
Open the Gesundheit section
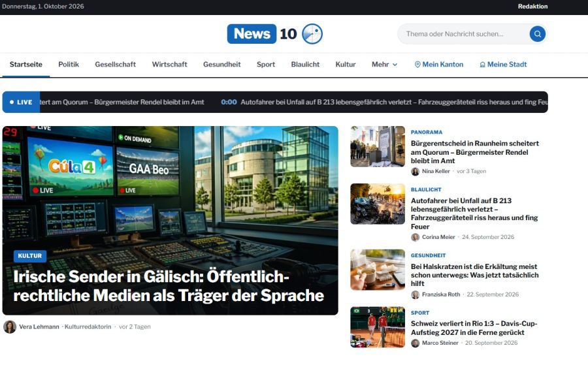coord(222,65)
